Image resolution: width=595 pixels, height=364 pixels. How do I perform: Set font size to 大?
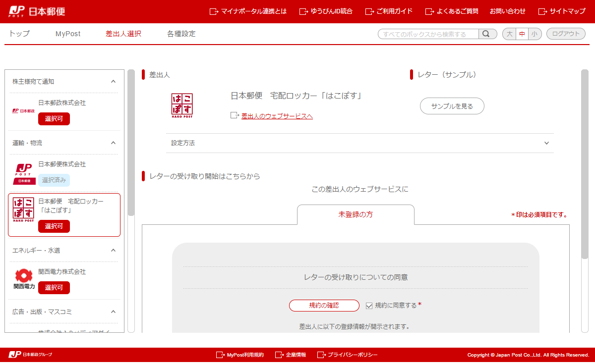pyautogui.click(x=509, y=34)
